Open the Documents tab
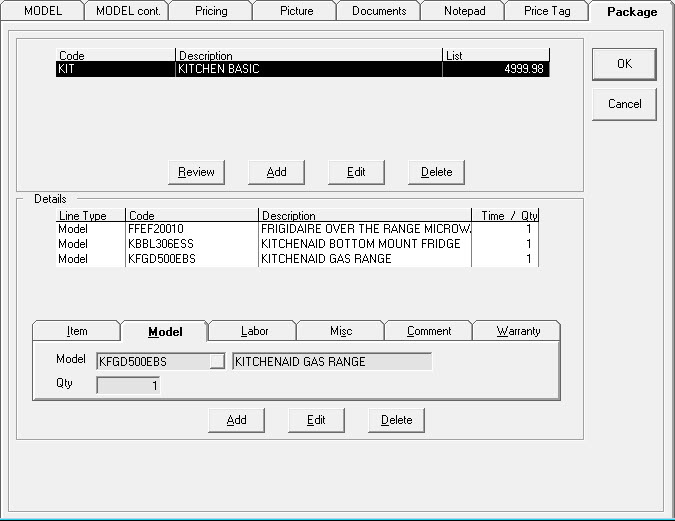675x521 pixels. [x=379, y=11]
